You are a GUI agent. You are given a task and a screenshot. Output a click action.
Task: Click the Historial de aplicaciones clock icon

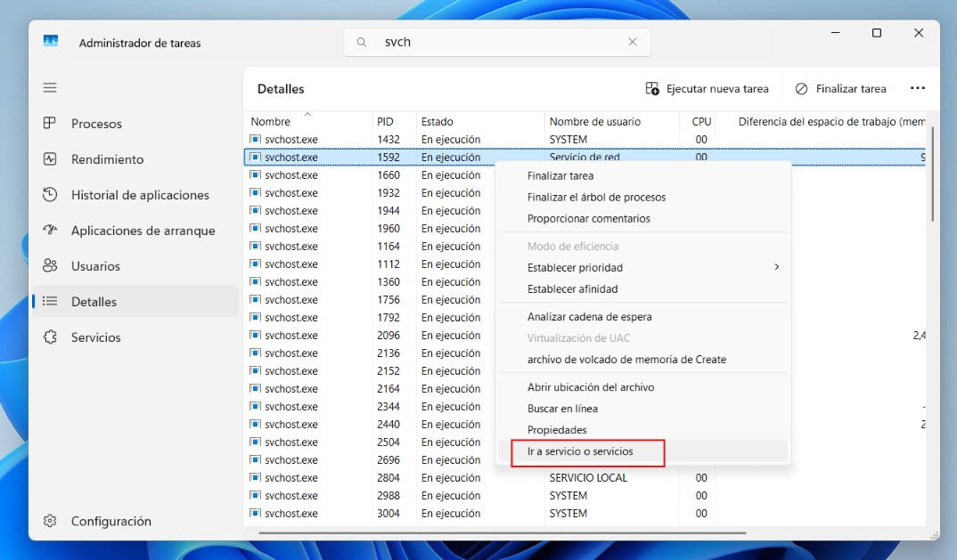[50, 195]
